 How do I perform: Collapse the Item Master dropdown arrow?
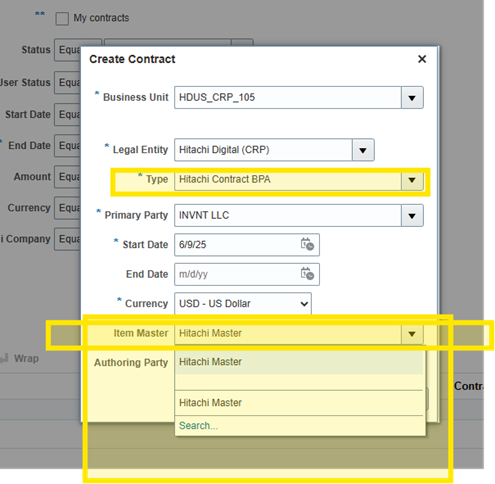point(412,334)
